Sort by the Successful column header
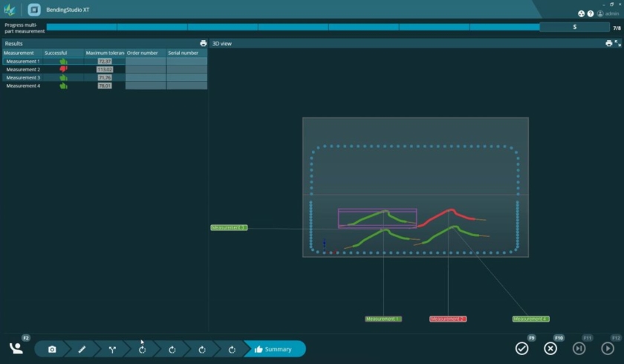This screenshot has height=364, width=624. point(64,53)
